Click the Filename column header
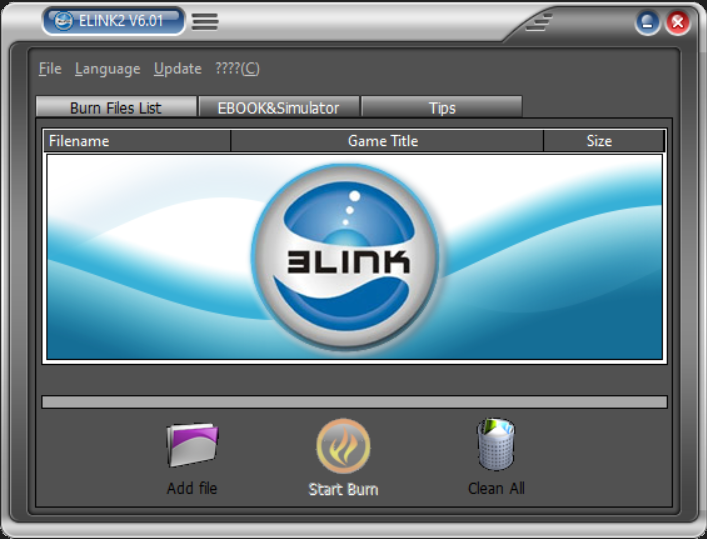The height and width of the screenshot is (539, 707). 137,141
